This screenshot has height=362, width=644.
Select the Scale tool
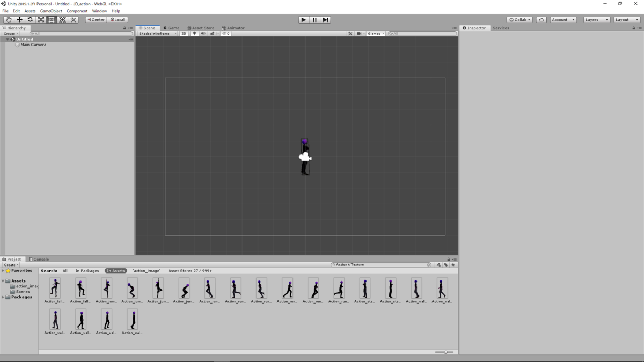point(41,20)
